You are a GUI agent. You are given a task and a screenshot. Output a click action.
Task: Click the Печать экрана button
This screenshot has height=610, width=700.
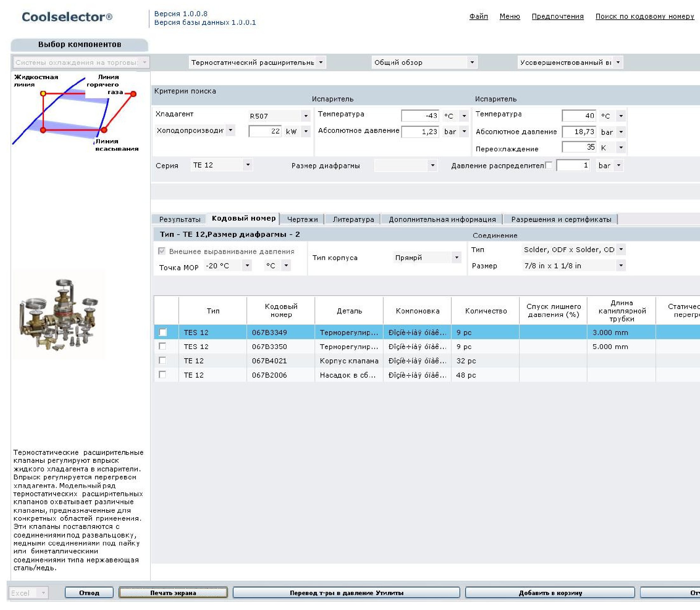pos(173,593)
